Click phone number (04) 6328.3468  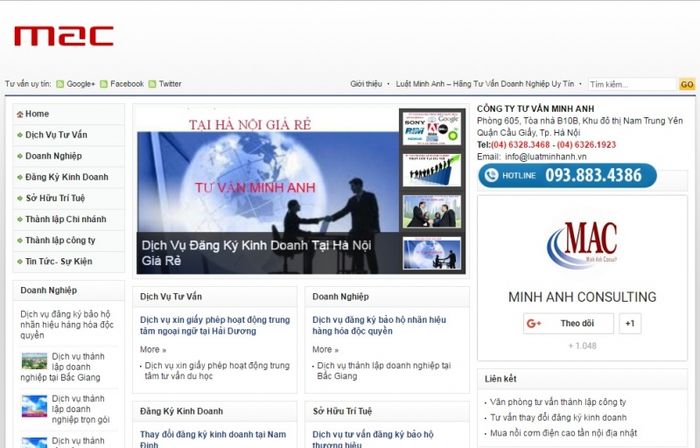pos(520,145)
